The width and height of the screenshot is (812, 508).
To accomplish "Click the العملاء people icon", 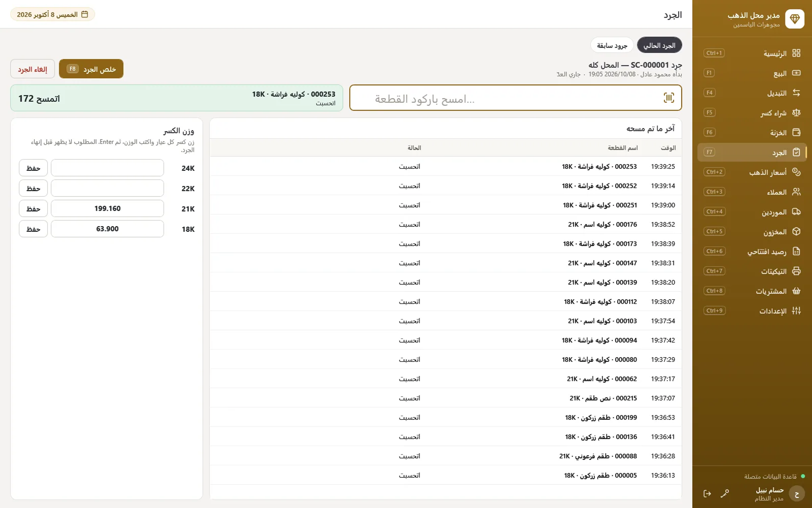I will tap(796, 192).
